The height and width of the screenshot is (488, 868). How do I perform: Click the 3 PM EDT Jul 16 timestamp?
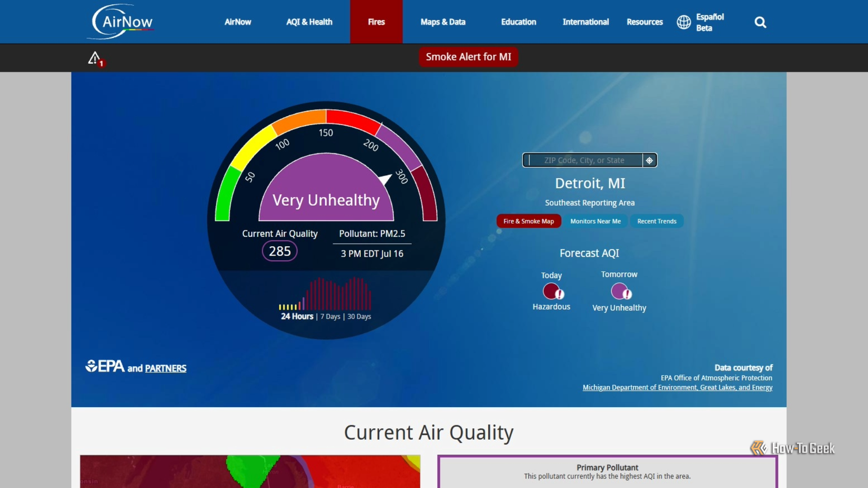[372, 253]
